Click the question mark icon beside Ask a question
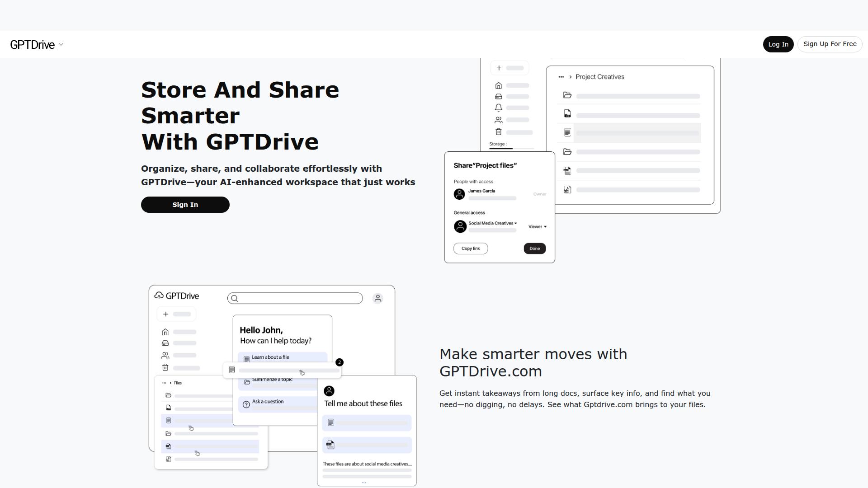The height and width of the screenshot is (488, 868). [246, 404]
